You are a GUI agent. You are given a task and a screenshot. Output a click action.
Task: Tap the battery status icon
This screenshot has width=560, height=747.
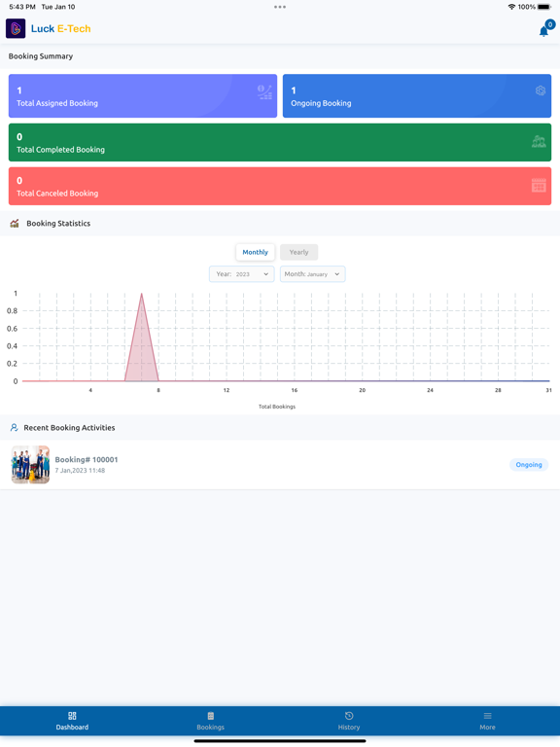point(544,7)
